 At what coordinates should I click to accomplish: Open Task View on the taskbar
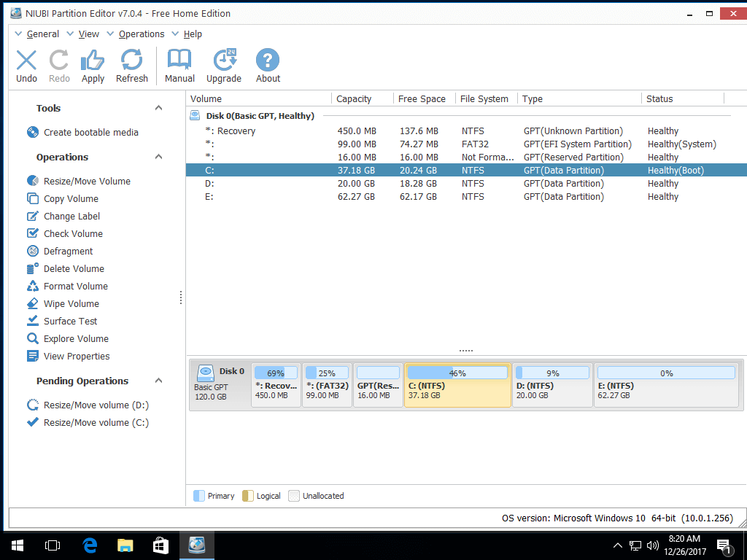pos(53,545)
